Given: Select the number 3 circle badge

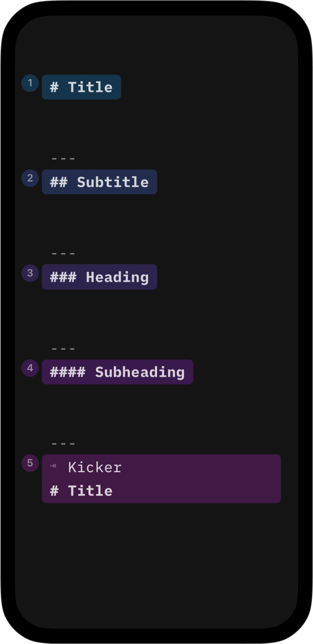Looking at the screenshot, I should (x=30, y=273).
